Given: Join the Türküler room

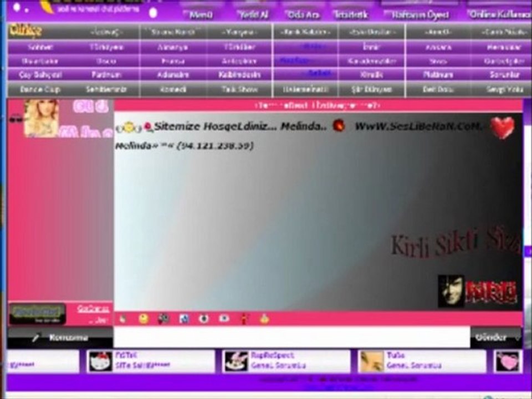Looking at the screenshot, I should click(x=239, y=47).
